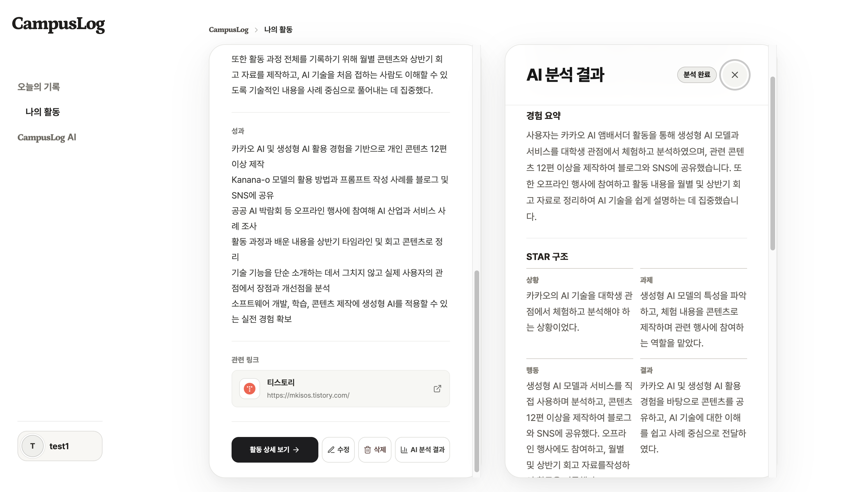This screenshot has height=492, width=868.
Task: Click the https://mkisos.tistory.com/ URL text
Action: point(308,395)
